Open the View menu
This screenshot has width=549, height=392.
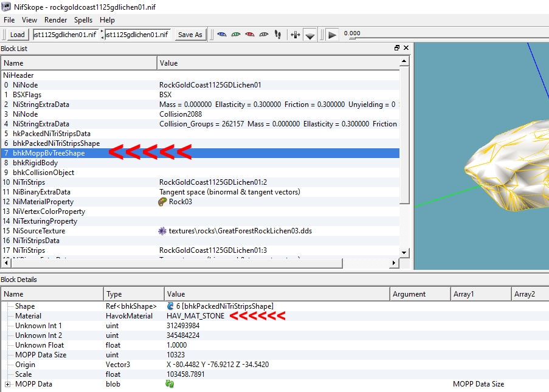[x=29, y=20]
